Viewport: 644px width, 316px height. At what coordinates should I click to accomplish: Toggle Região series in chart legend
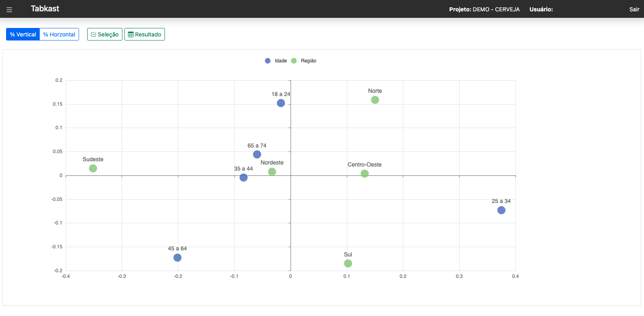click(x=304, y=61)
